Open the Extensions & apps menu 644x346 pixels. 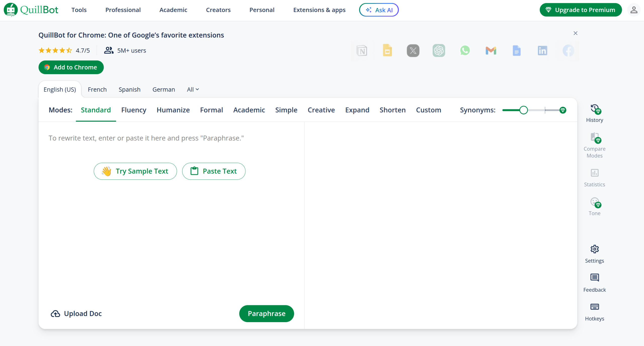[319, 10]
